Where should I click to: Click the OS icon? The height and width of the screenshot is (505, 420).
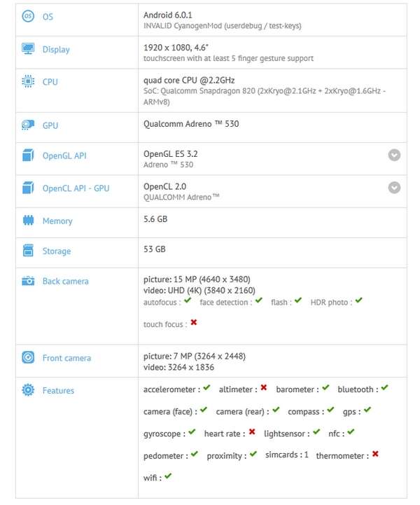pyautogui.click(x=28, y=16)
